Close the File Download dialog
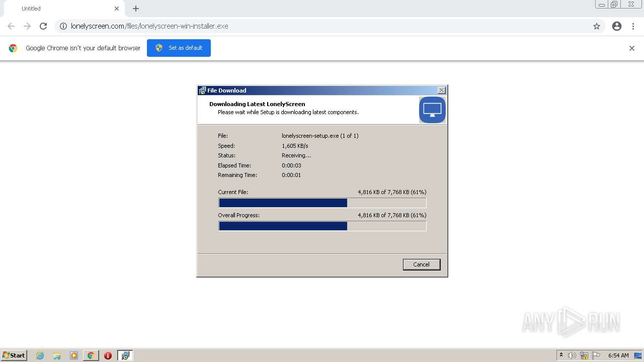 (442, 90)
